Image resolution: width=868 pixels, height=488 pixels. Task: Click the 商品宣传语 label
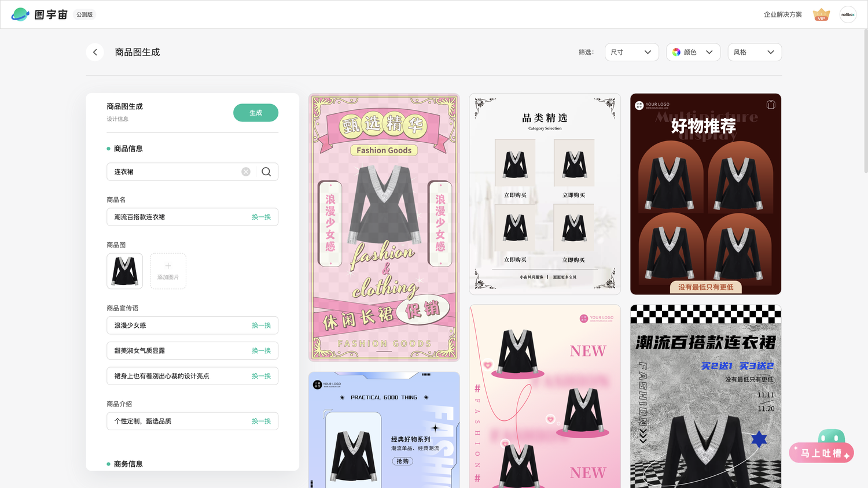pos(122,308)
